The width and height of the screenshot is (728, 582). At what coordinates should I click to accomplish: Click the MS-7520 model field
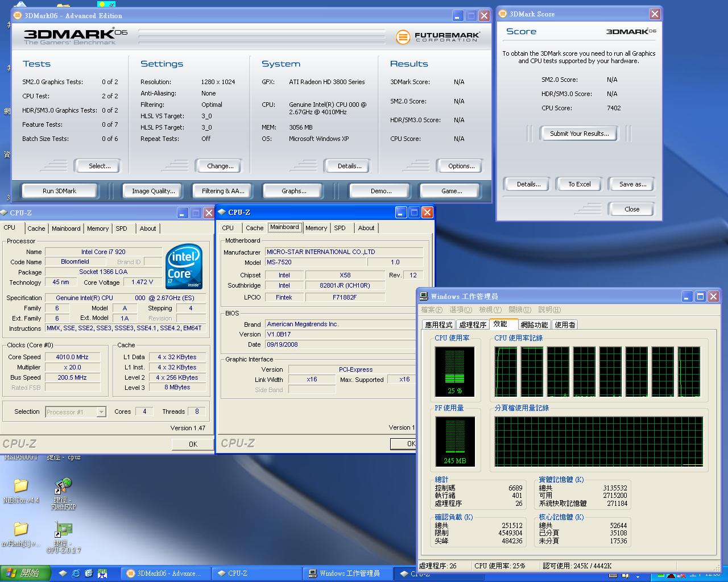pos(316,262)
